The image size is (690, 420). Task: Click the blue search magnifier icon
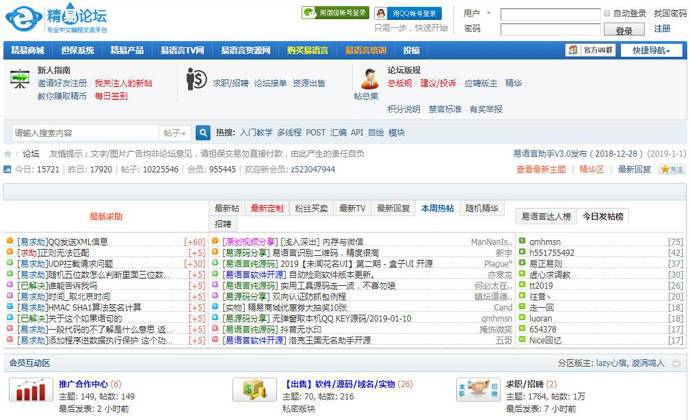pyautogui.click(x=203, y=132)
